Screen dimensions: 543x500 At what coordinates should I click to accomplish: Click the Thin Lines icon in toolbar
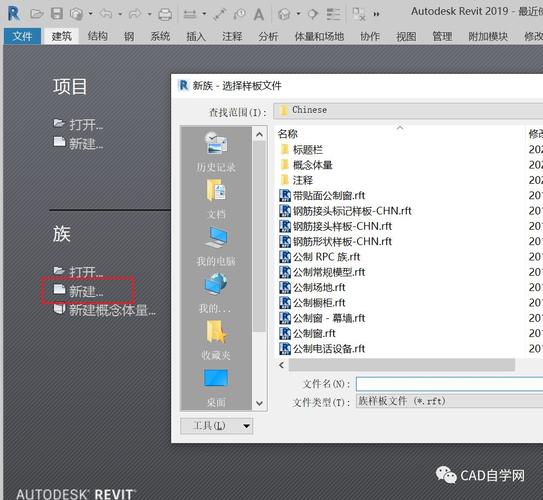coord(333,14)
